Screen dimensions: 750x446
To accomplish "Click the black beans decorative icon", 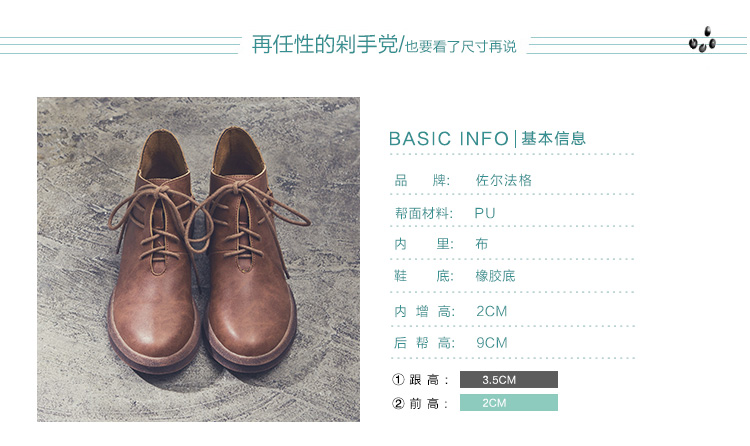I will (x=702, y=40).
